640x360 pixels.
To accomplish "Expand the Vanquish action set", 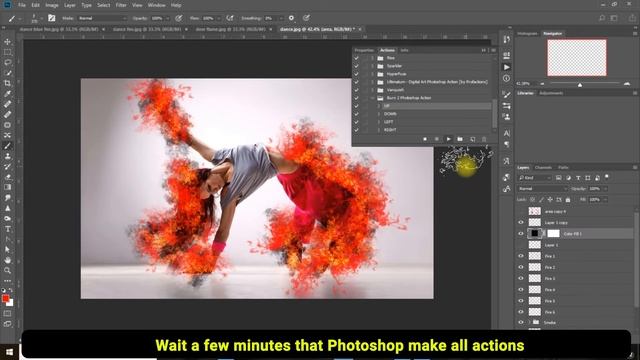I will pyautogui.click(x=372, y=90).
